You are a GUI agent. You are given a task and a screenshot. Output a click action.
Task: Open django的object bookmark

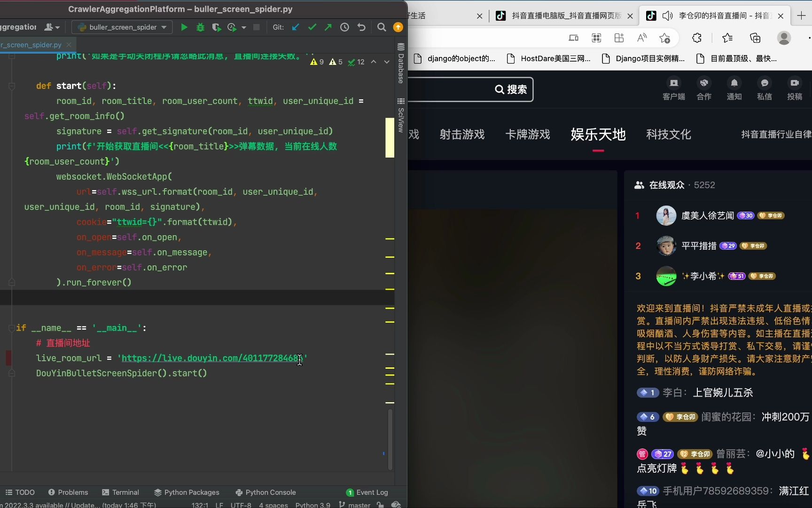(454, 59)
